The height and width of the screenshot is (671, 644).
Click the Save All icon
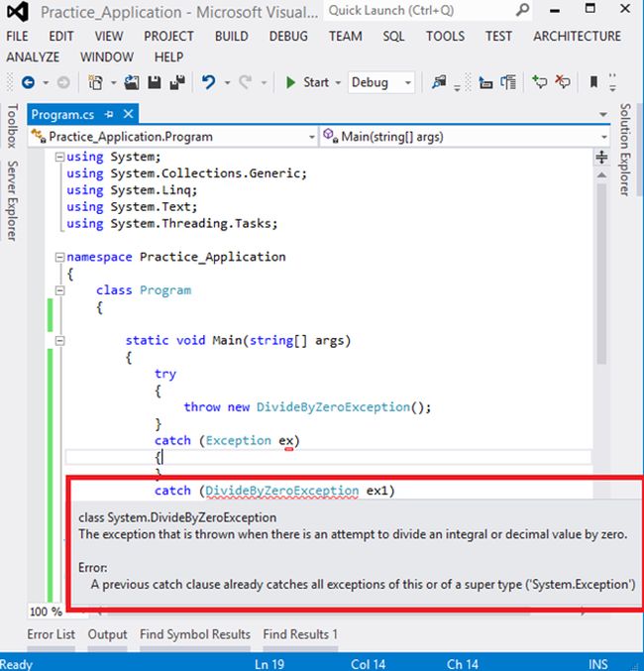tap(177, 82)
